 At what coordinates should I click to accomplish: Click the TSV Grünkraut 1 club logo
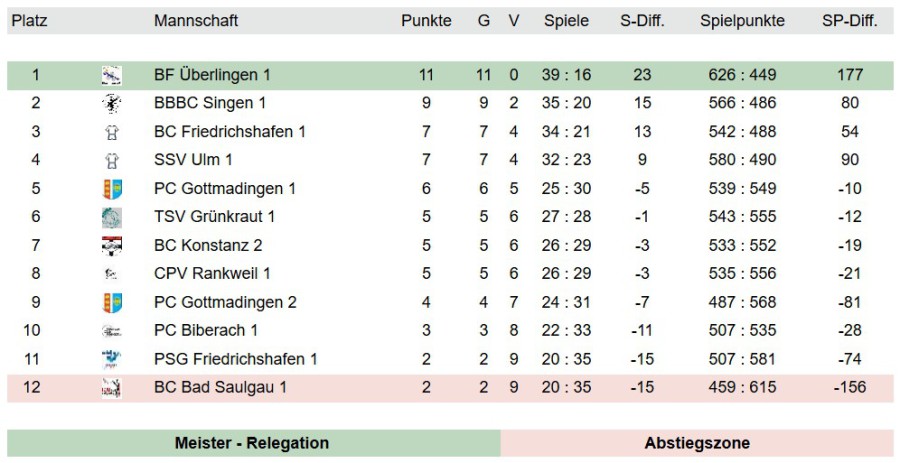coord(111,217)
